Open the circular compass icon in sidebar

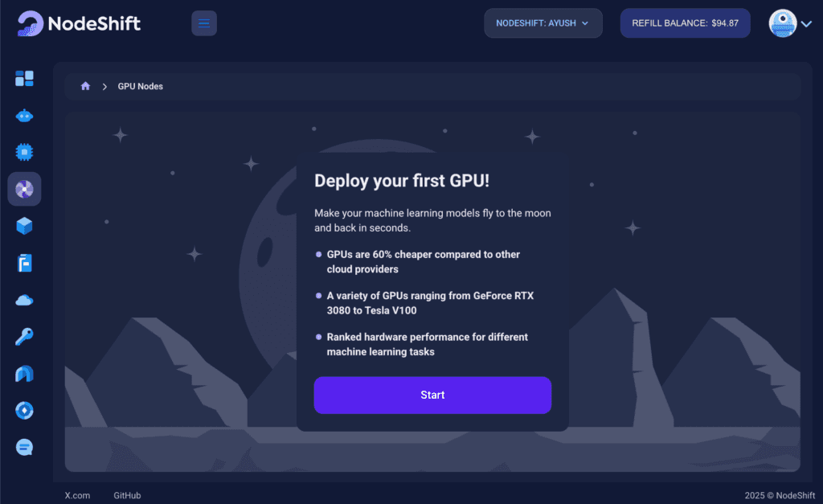[24, 411]
